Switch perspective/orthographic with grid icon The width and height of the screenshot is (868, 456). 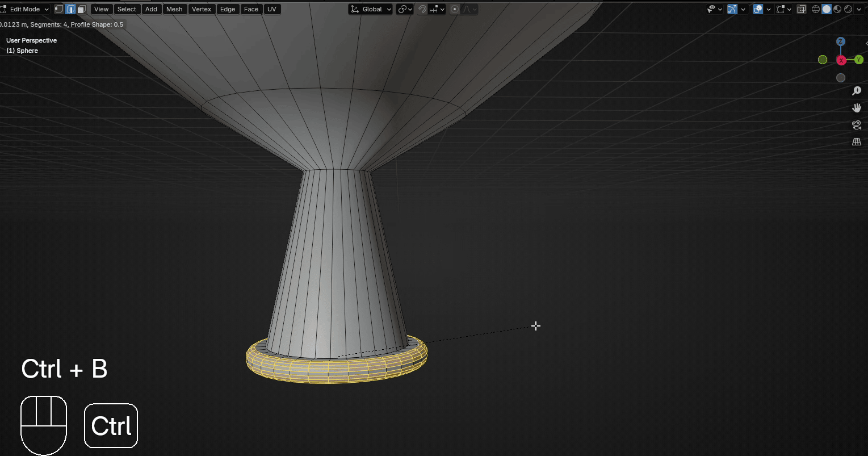point(857,142)
